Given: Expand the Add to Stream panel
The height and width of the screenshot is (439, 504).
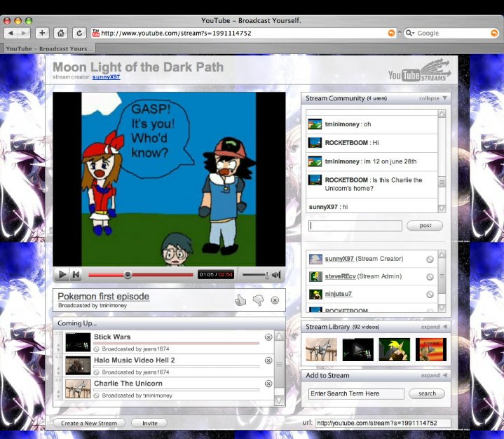Looking at the screenshot, I should [434, 375].
